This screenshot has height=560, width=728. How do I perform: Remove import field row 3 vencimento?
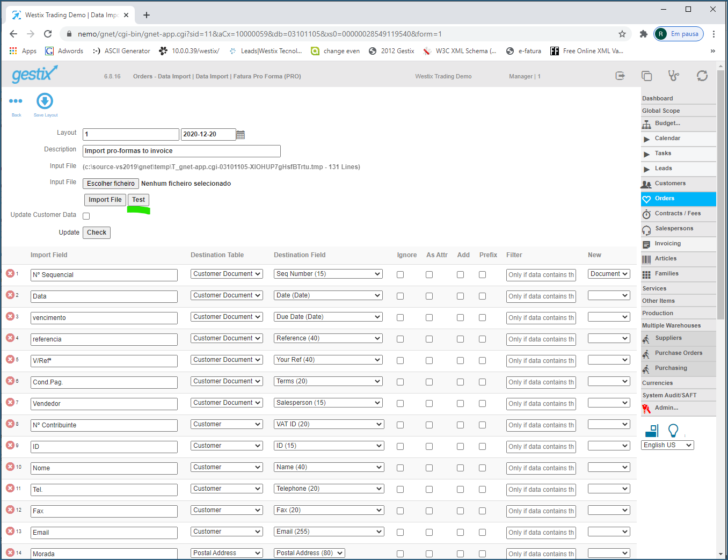pyautogui.click(x=10, y=316)
